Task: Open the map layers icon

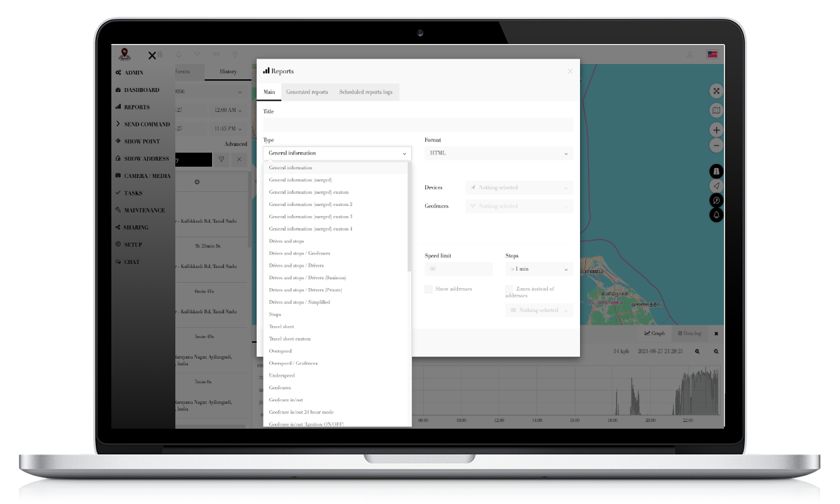Action: (716, 110)
